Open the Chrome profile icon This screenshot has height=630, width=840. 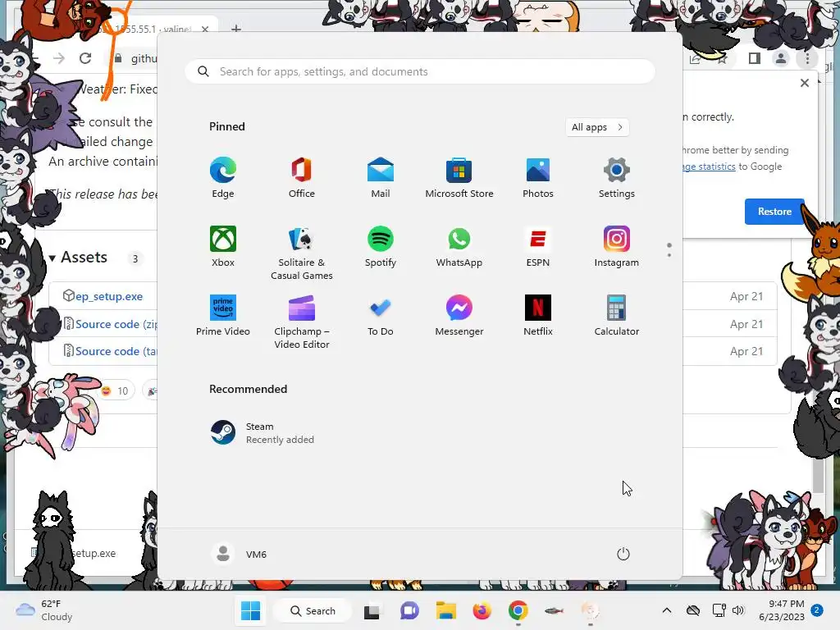point(781,58)
